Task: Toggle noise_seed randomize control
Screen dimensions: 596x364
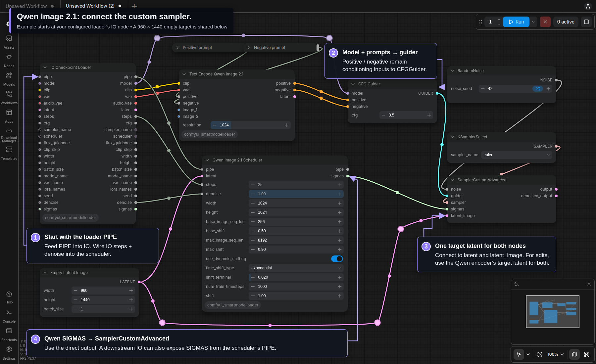Action: [538, 89]
